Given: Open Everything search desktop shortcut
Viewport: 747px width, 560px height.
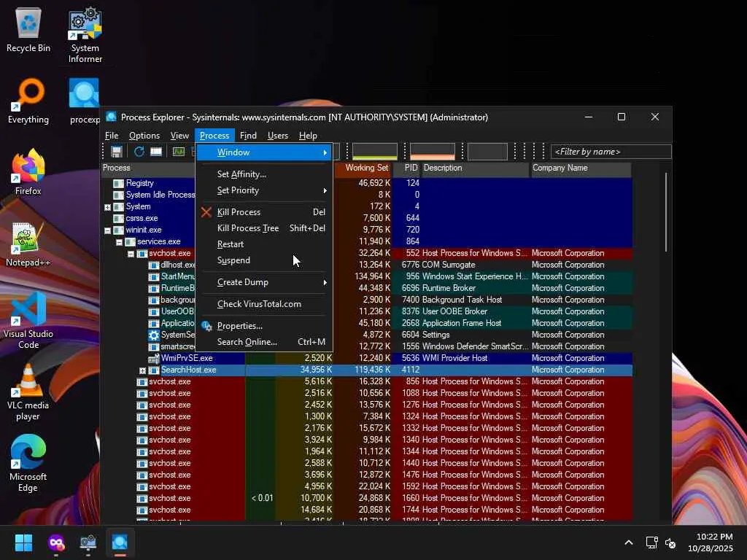Looking at the screenshot, I should tap(28, 101).
